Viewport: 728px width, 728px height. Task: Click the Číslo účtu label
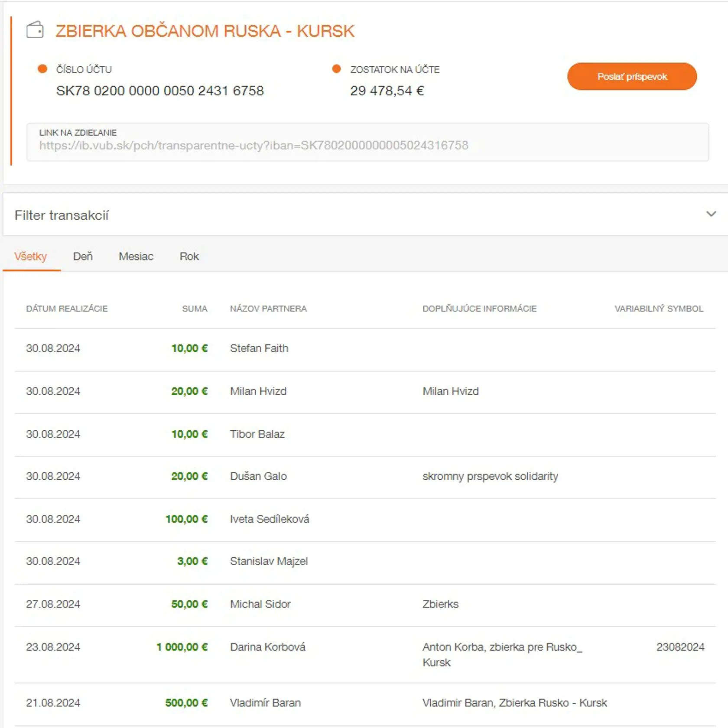(x=84, y=69)
